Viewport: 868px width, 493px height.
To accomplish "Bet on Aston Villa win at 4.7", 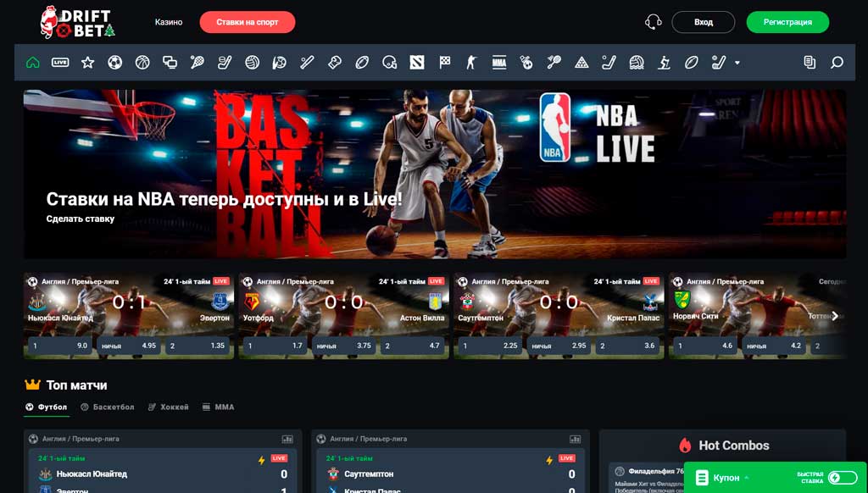I will [413, 346].
